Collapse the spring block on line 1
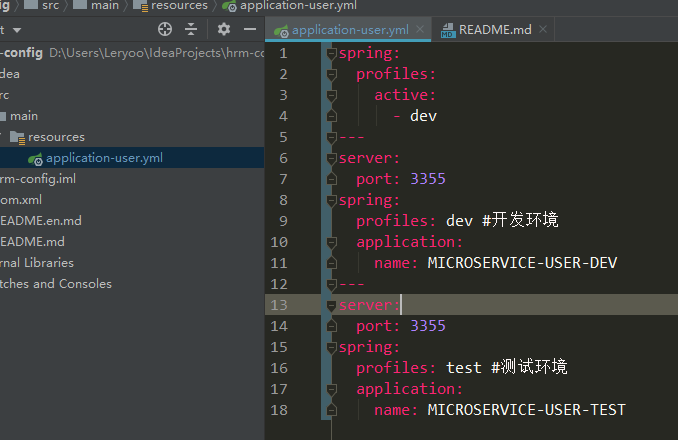 (x=331, y=53)
